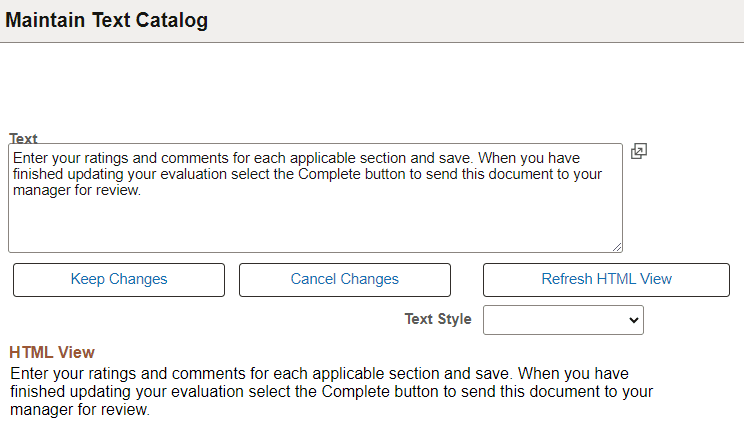Click the Maintain Text Catalog page title
744x432 pixels.
click(107, 21)
